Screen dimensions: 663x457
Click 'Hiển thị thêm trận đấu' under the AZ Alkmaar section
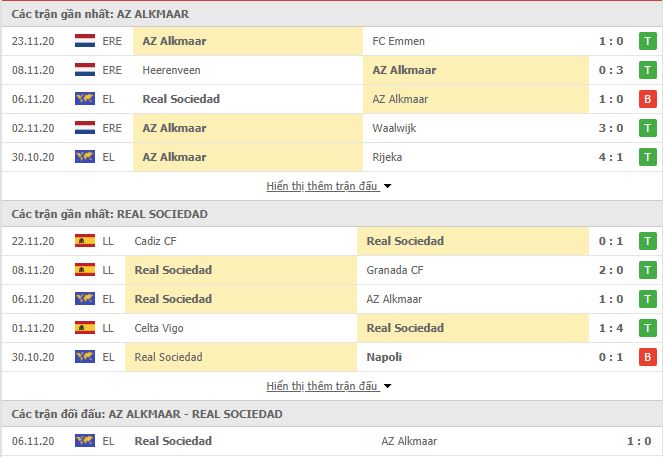point(321,186)
